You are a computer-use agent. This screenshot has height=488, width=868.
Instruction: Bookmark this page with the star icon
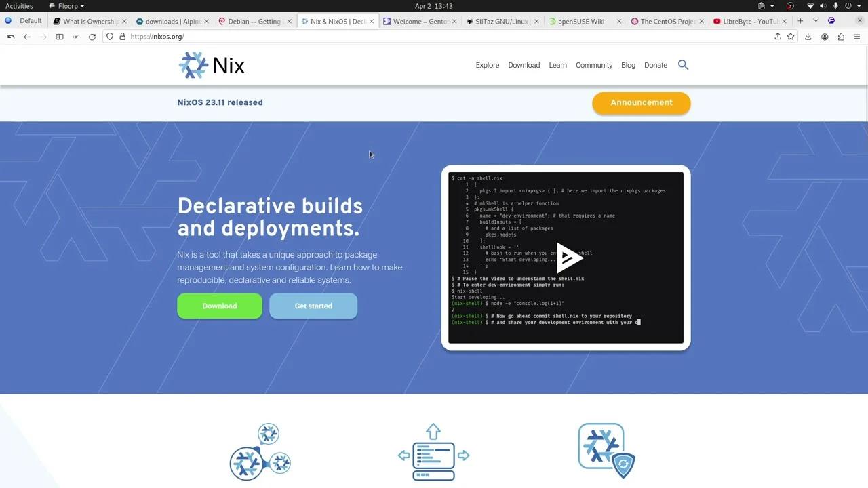click(x=791, y=37)
